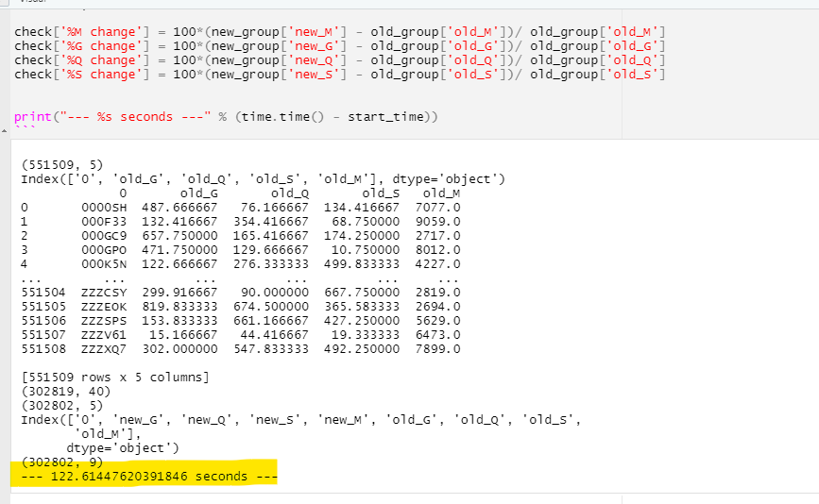Click the 000K5N cell in row 4

tap(104, 263)
